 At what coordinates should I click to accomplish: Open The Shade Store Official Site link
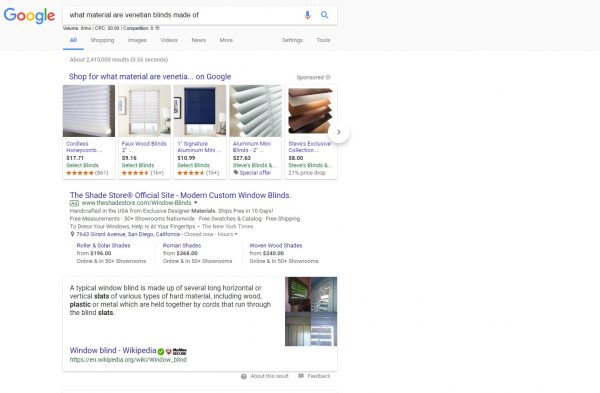coord(180,195)
